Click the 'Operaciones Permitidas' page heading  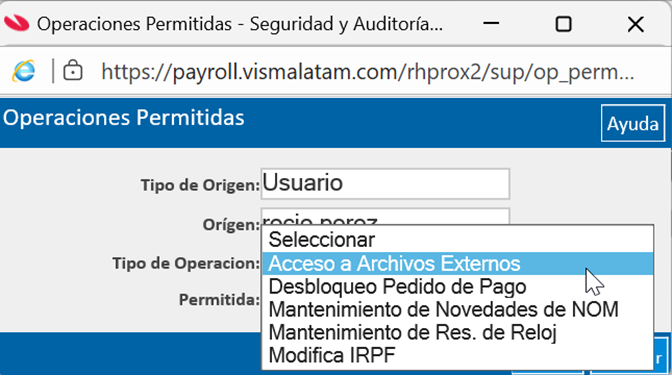123,118
